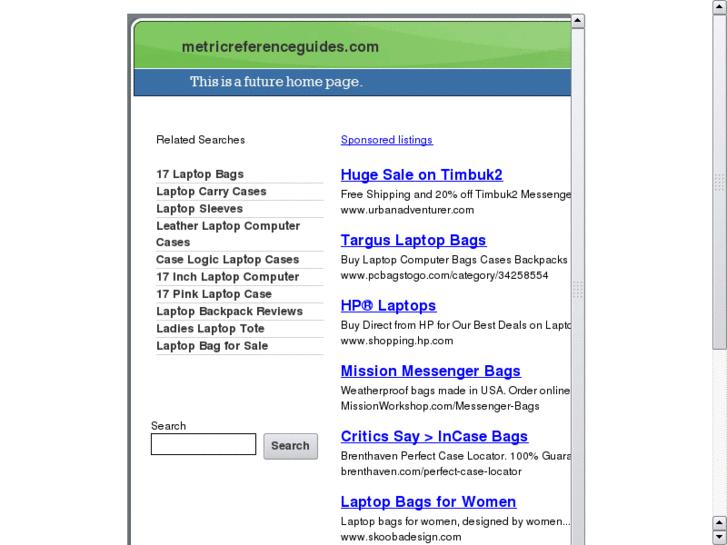Click the Search button
Image resolution: width=727 pixels, height=545 pixels.
291,446
